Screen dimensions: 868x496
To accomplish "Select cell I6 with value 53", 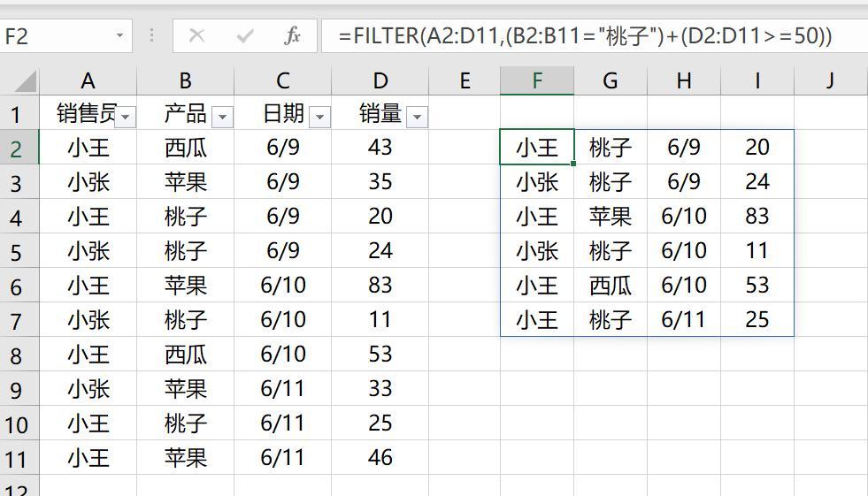I will [757, 286].
